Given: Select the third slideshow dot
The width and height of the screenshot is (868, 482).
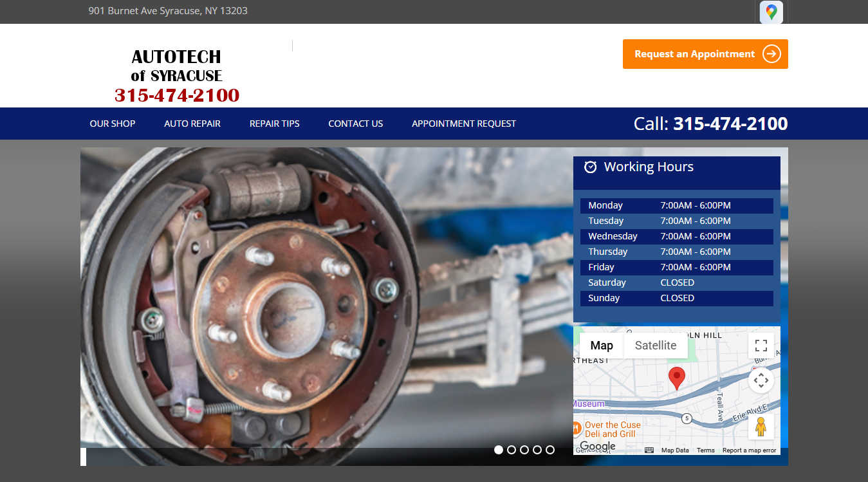Looking at the screenshot, I should [524, 450].
